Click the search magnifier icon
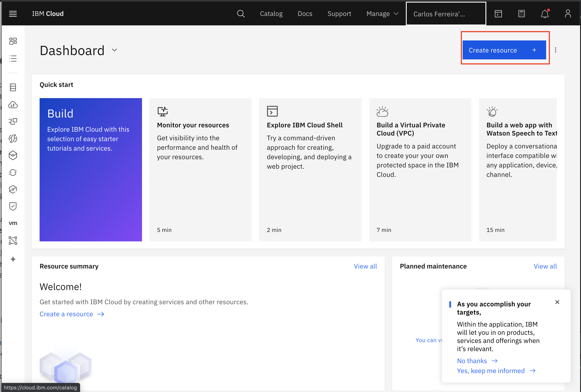The height and width of the screenshot is (392, 581). tap(241, 14)
